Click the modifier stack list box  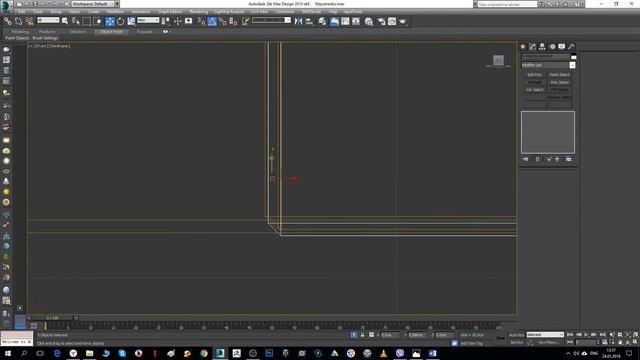[548, 132]
